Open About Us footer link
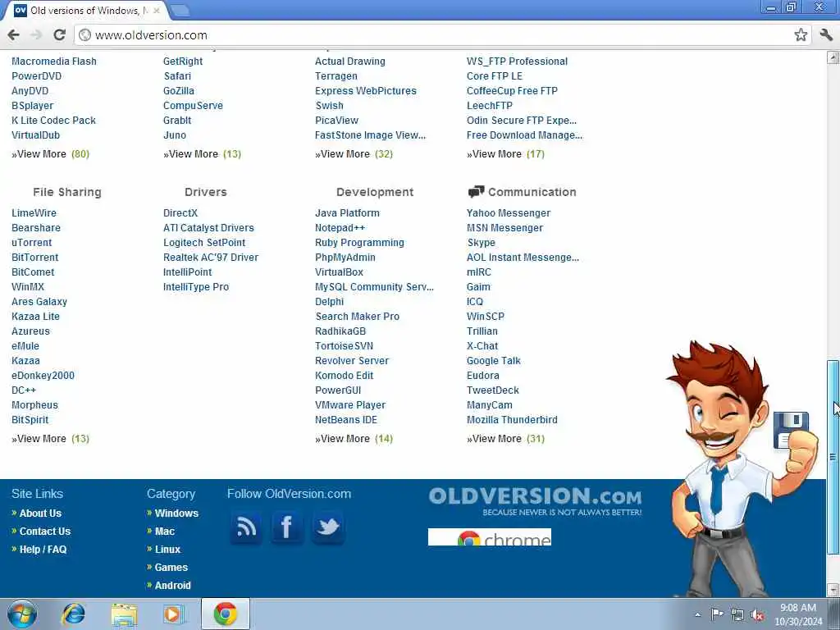The width and height of the screenshot is (840, 630). pos(40,514)
